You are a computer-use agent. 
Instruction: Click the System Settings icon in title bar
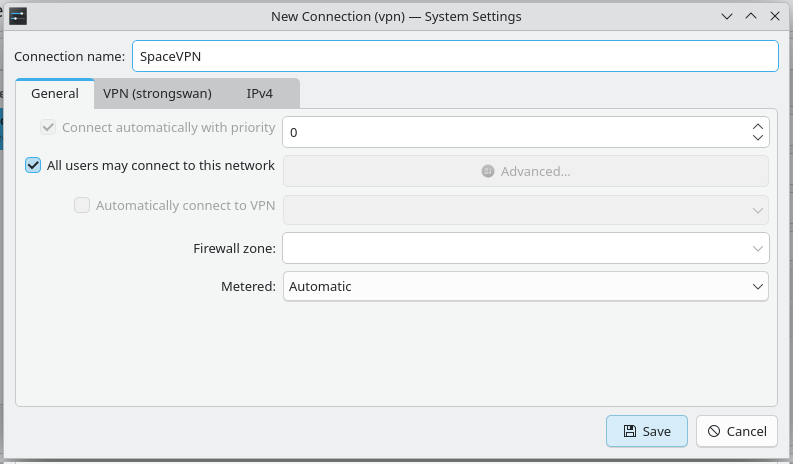tap(18, 16)
